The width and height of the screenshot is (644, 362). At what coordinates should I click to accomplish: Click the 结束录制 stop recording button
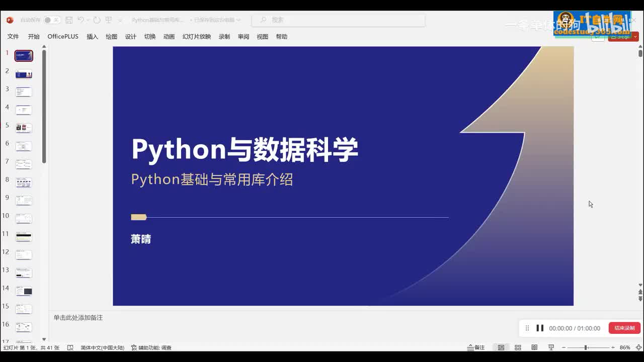point(624,328)
